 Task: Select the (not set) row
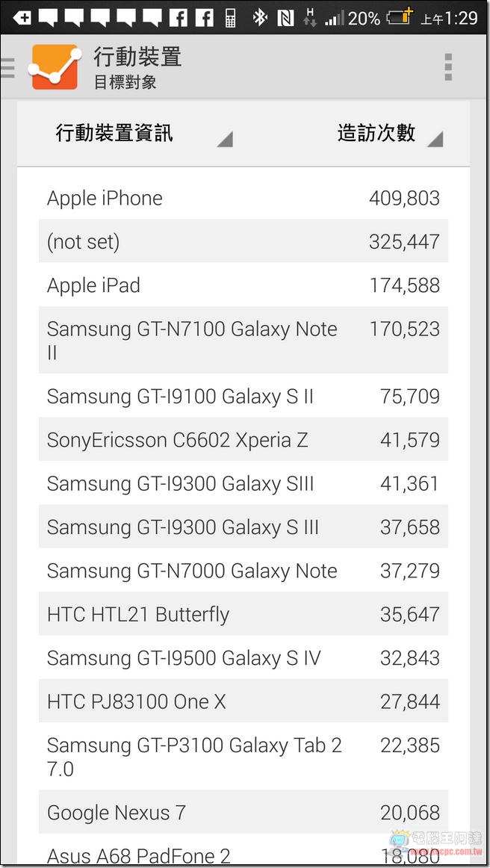pyautogui.click(x=244, y=241)
